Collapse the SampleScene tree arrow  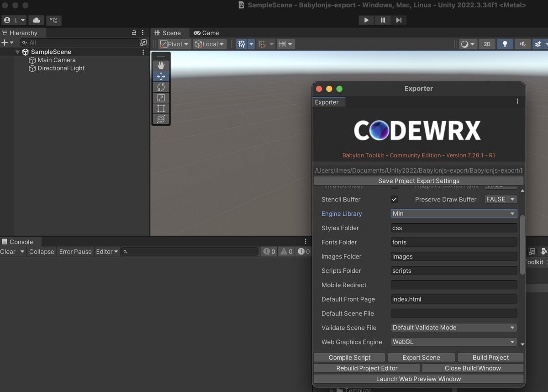17,52
